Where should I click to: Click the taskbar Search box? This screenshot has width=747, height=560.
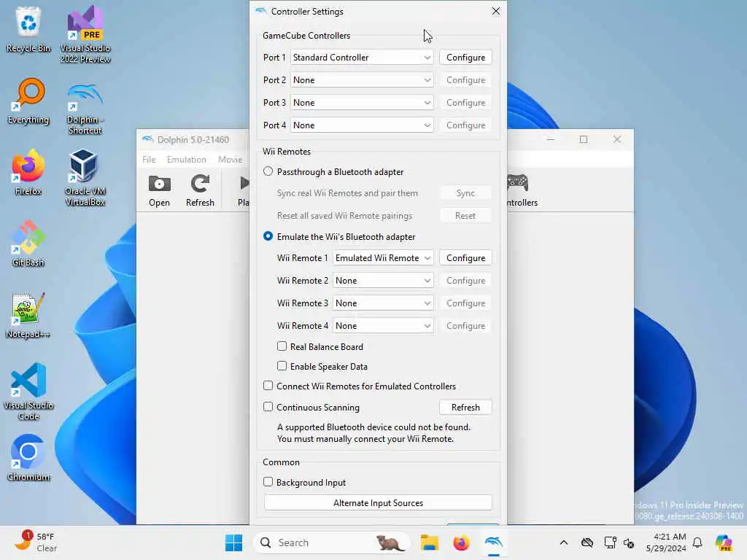pos(332,542)
